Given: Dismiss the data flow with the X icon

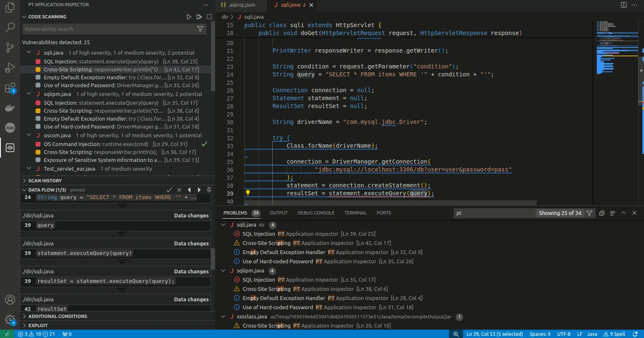Looking at the screenshot, I should pyautogui.click(x=179, y=189).
